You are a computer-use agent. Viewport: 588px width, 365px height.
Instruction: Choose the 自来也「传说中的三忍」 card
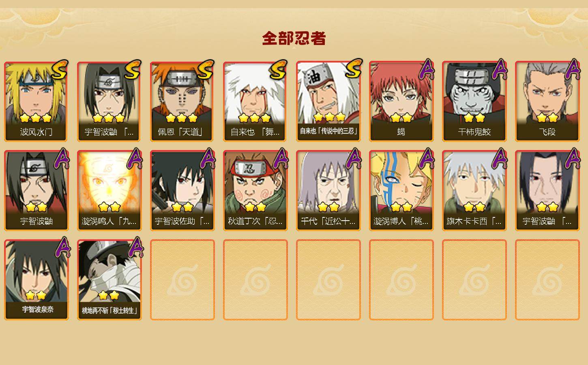pos(328,101)
